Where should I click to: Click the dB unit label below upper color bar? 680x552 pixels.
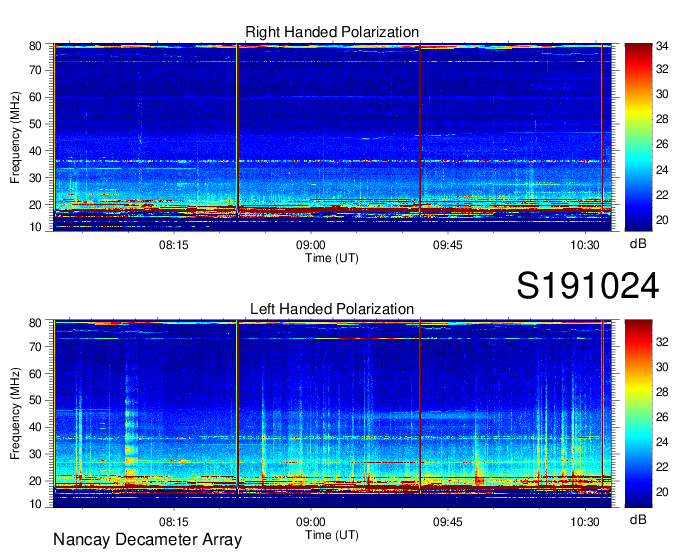[638, 244]
